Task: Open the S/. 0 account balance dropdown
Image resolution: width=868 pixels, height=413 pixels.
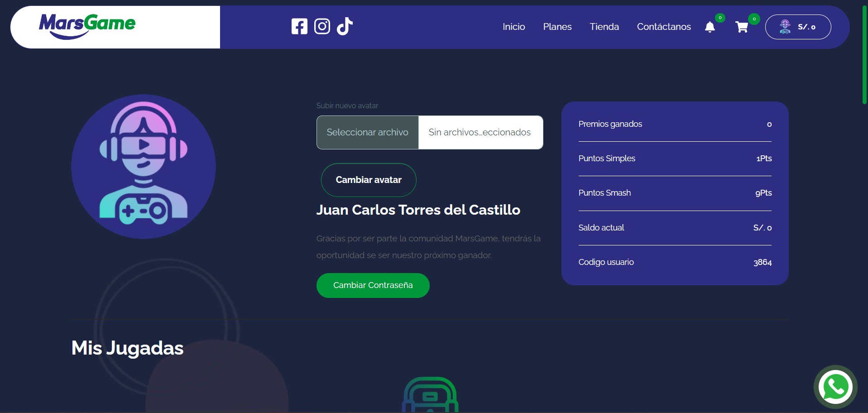Action: [798, 27]
